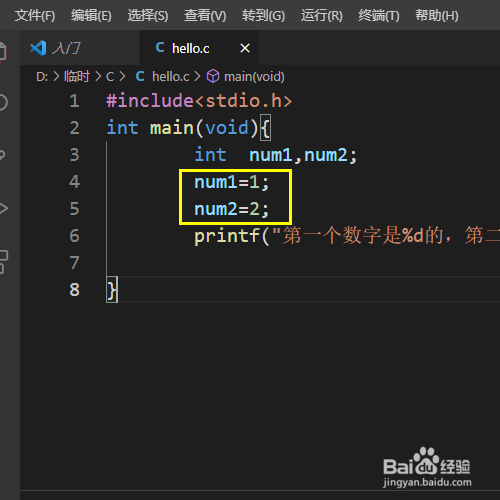Expand the chevron after C folder breadcrumb
Image resolution: width=500 pixels, height=500 pixels.
(x=122, y=77)
